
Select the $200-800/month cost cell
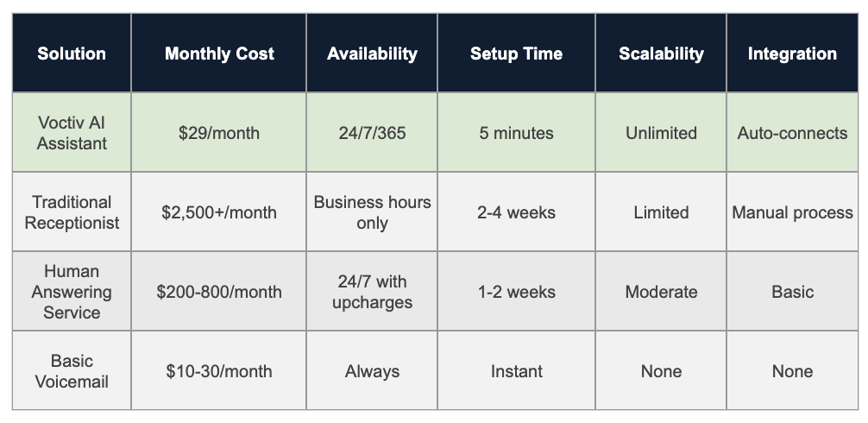point(219,292)
